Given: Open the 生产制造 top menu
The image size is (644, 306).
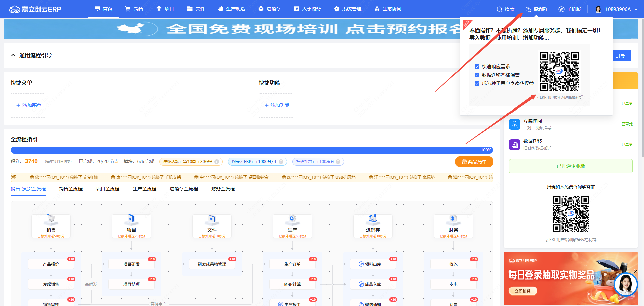Looking at the screenshot, I should click(x=231, y=9).
